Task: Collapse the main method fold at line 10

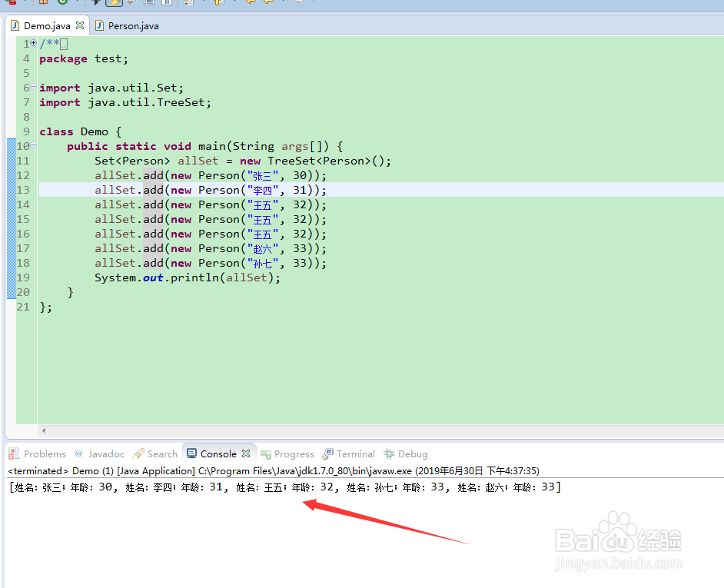Action: 33,145
